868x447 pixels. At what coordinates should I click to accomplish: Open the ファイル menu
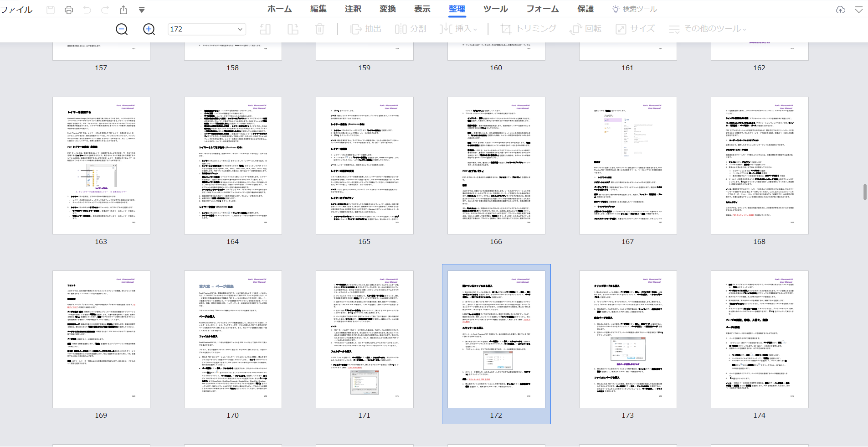[x=16, y=10]
